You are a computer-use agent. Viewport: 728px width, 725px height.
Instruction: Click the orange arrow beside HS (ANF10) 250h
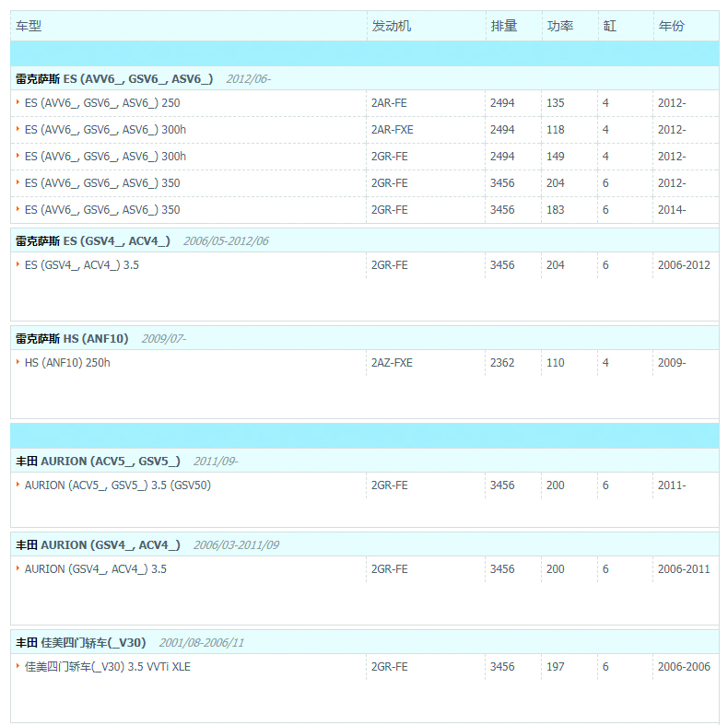click(x=18, y=361)
